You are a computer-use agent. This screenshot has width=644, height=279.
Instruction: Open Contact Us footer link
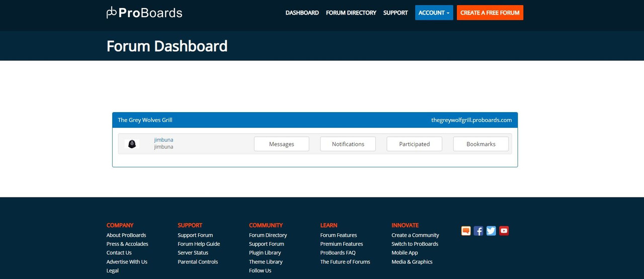[x=119, y=253]
